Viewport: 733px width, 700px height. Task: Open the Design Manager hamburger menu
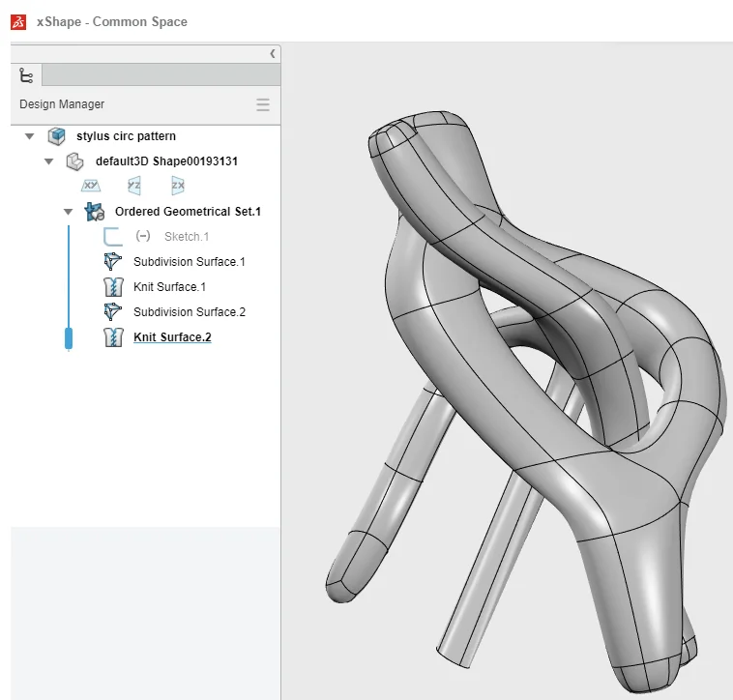coord(262,104)
